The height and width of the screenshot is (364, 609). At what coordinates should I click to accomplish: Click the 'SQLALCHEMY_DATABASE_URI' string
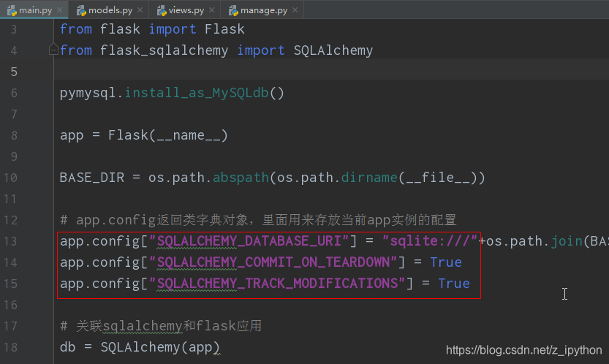[249, 241]
